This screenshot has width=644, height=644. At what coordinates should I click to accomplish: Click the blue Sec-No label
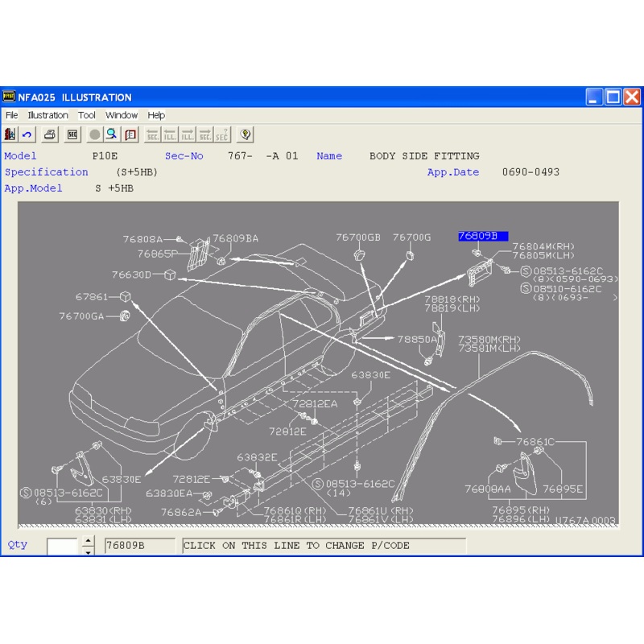(184, 156)
